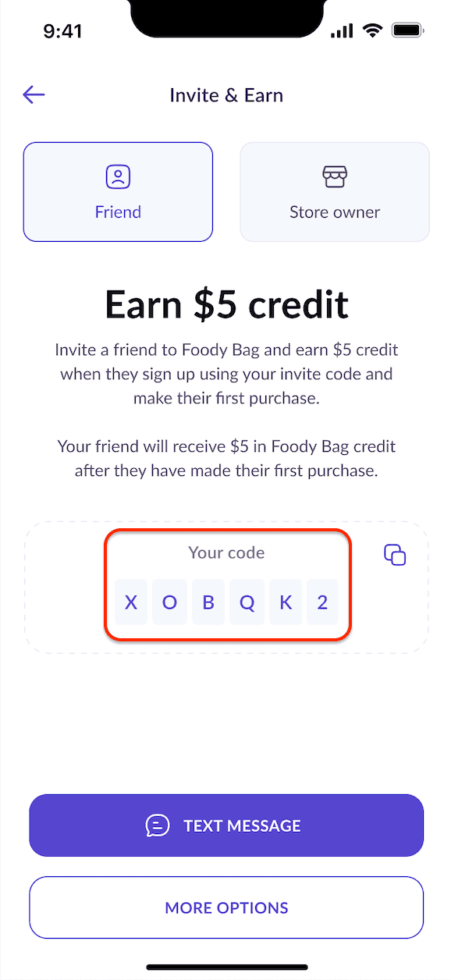Send your invite via TEXT MESSAGE
The height and width of the screenshot is (980, 451).
(x=226, y=825)
